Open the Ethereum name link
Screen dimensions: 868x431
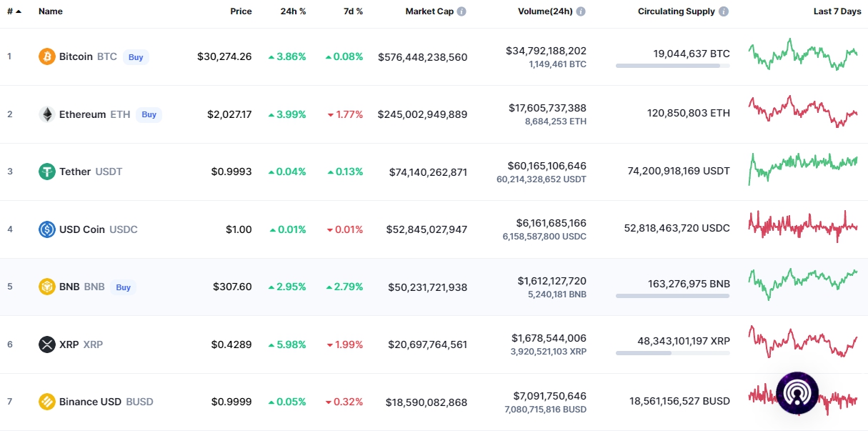(82, 114)
